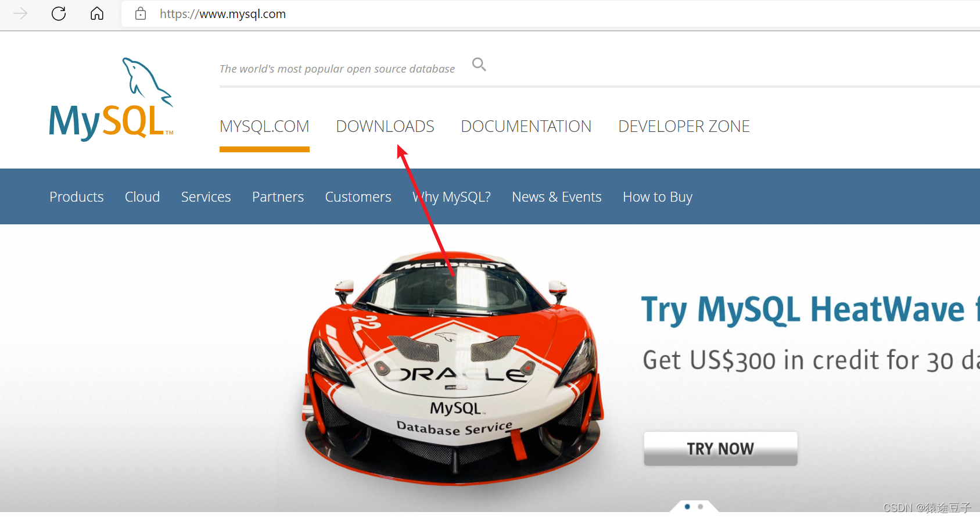Open the DOCUMENTATION tab
This screenshot has height=519, width=980.
tap(526, 126)
